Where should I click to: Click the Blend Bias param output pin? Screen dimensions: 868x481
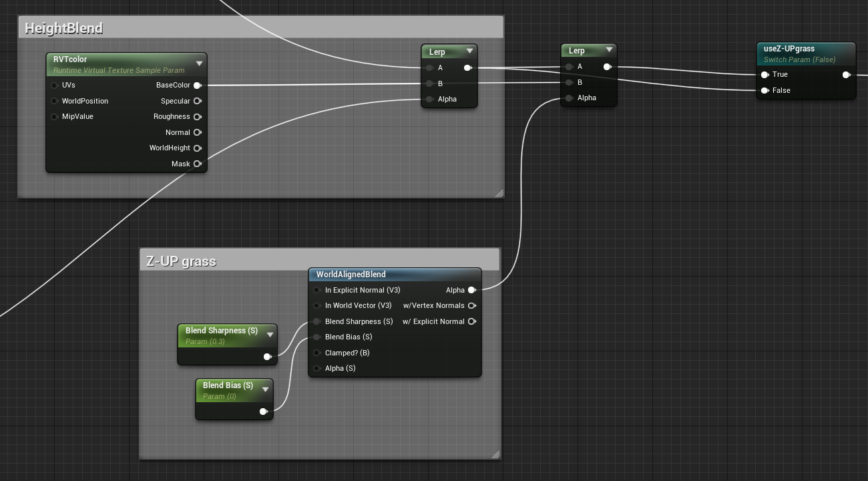pyautogui.click(x=263, y=412)
